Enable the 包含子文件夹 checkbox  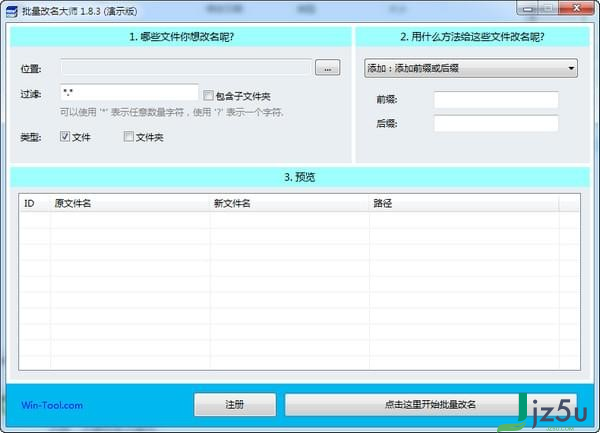(x=208, y=95)
